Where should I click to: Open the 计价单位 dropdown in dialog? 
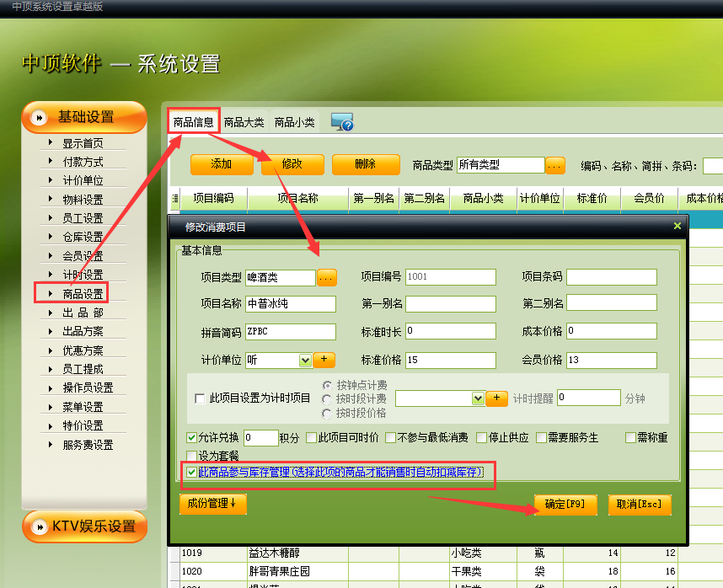click(x=305, y=361)
